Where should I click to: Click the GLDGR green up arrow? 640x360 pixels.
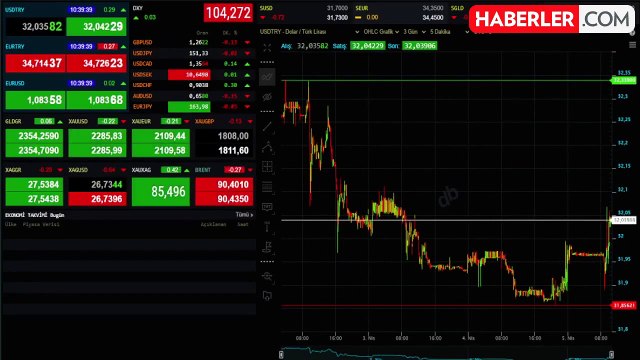click(60, 121)
